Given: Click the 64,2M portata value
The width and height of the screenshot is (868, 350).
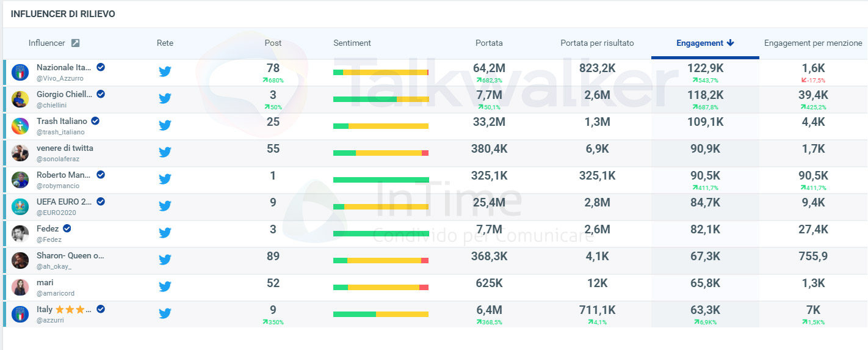Looking at the screenshot, I should tap(489, 68).
